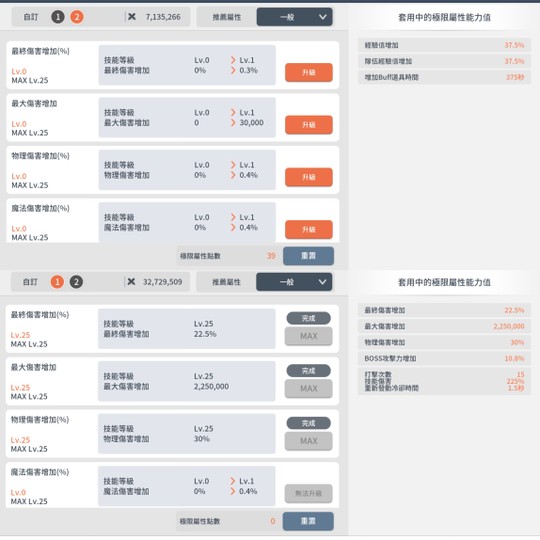Click the BOSS攻擊力增加 stat row
The image size is (540, 540).
pyautogui.click(x=444, y=359)
